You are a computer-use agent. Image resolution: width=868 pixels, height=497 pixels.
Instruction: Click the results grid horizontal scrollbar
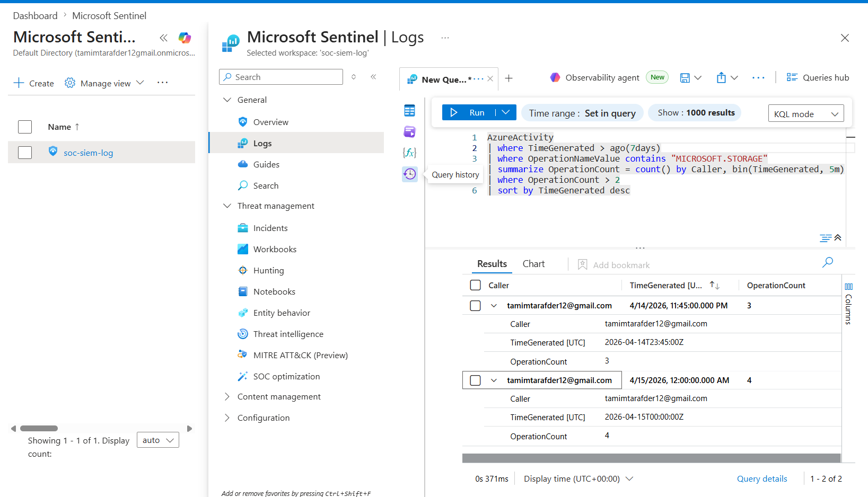coord(652,458)
